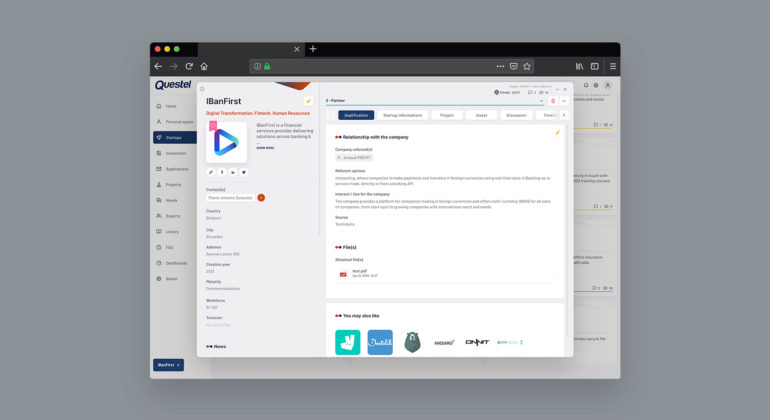The height and width of the screenshot is (420, 770).
Task: Open Dashboards in the sidebar
Action: click(x=172, y=263)
